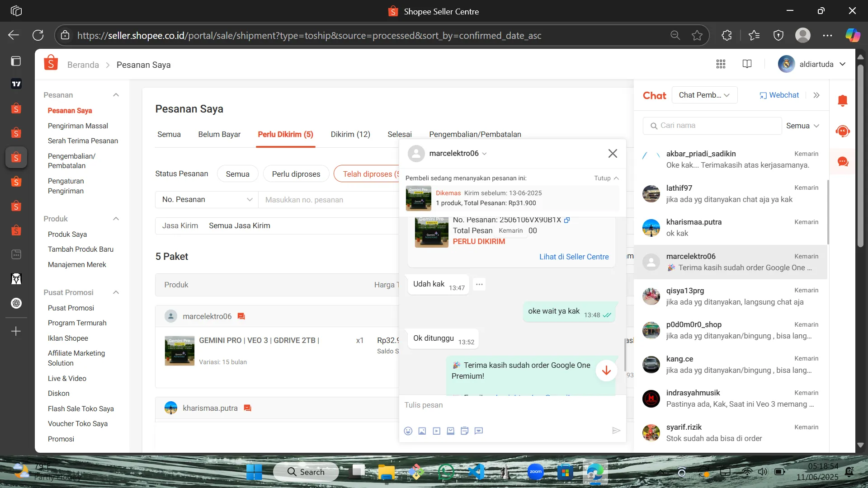The height and width of the screenshot is (488, 868).
Task: Select "Telah diproses" status filter
Action: point(367,174)
